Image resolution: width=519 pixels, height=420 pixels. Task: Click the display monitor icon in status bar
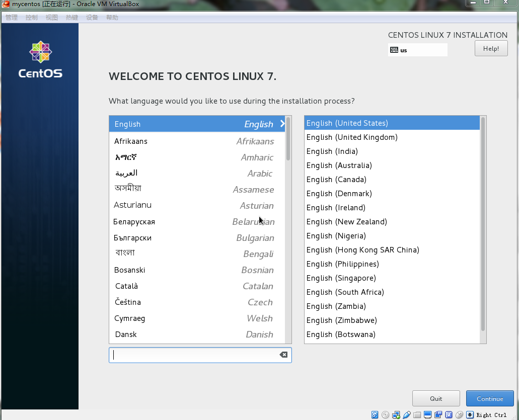tap(428, 414)
